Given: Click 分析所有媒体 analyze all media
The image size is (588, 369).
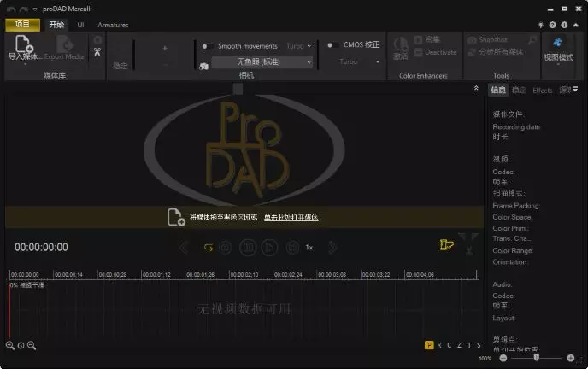Looking at the screenshot, I should click(x=496, y=52).
